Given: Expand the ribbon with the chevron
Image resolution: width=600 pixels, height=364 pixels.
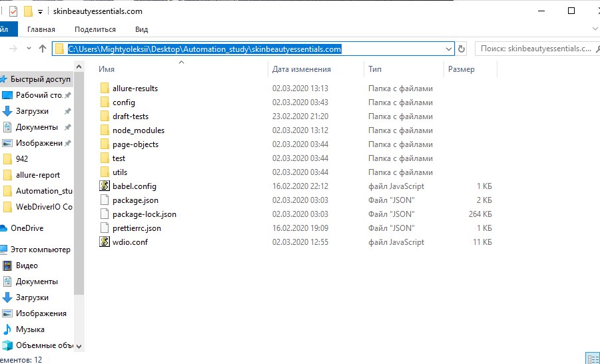Looking at the screenshot, I should 595,29.
